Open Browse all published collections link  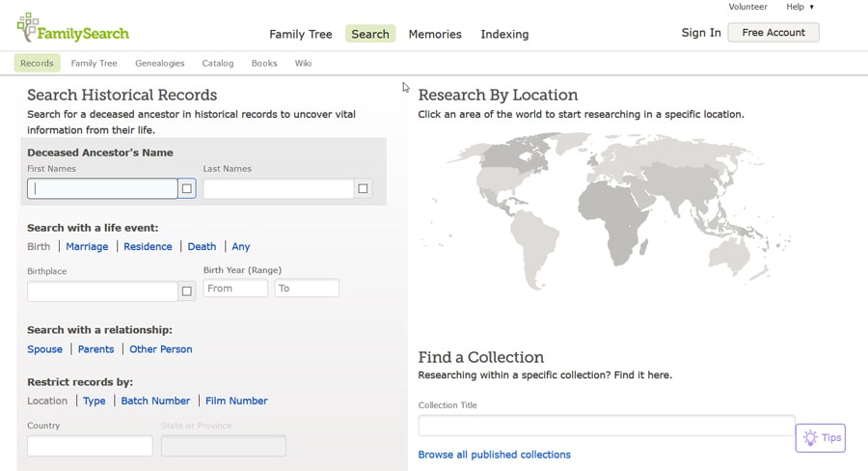[x=494, y=455]
